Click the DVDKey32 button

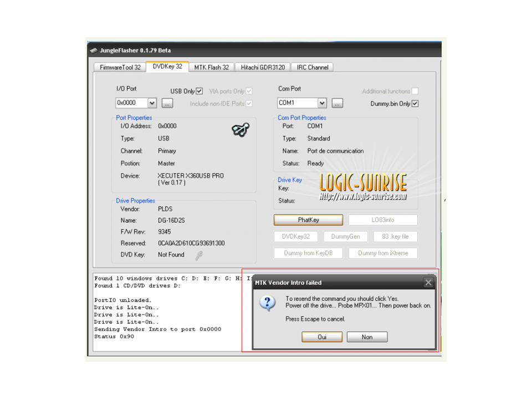pyautogui.click(x=296, y=237)
